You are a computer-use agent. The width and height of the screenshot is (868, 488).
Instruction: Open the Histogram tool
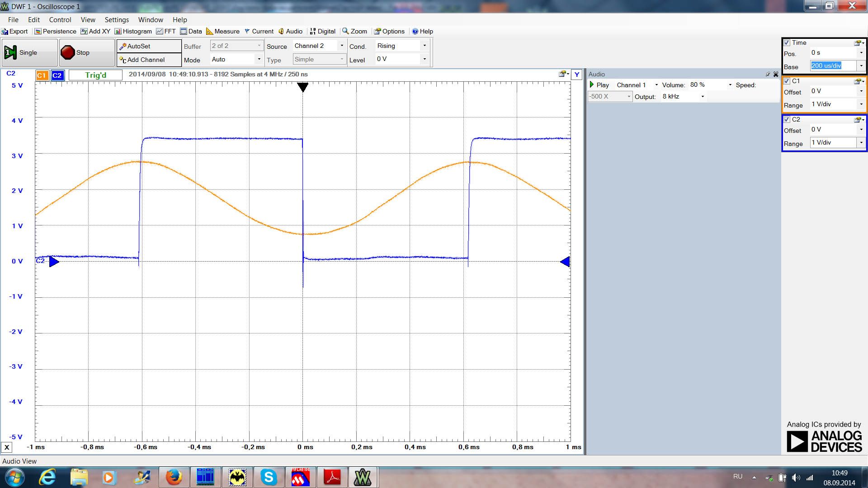click(133, 31)
